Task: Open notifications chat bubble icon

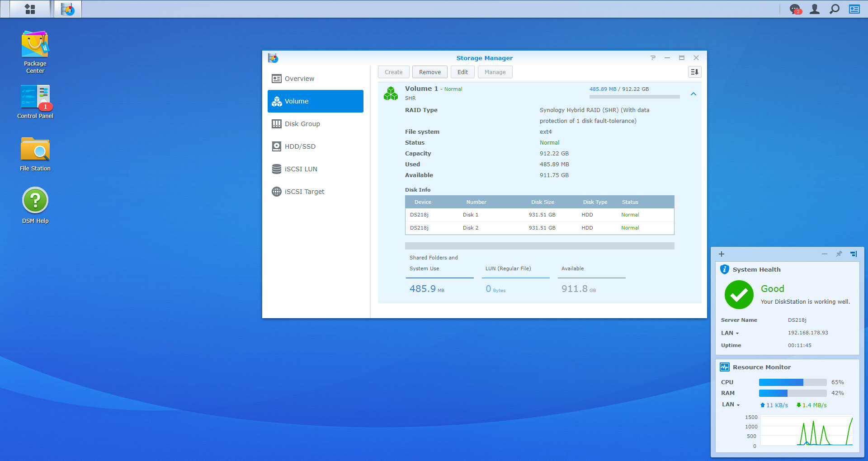Action: click(795, 9)
